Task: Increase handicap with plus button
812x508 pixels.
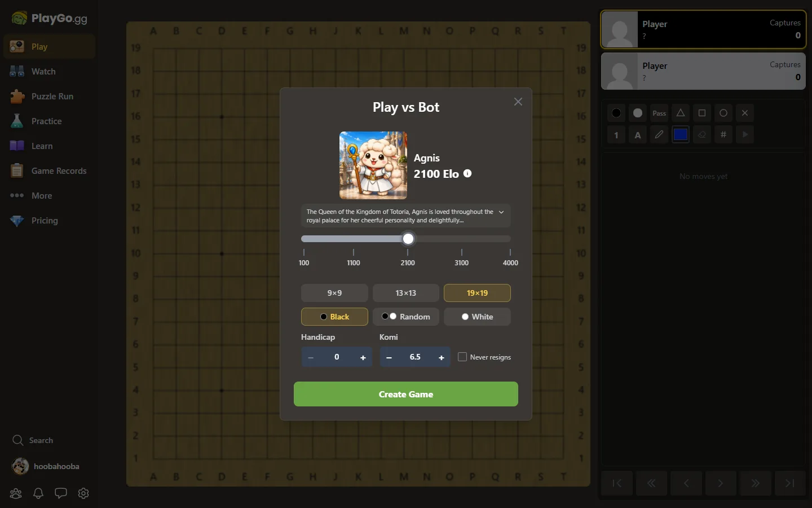Action: pyautogui.click(x=363, y=357)
